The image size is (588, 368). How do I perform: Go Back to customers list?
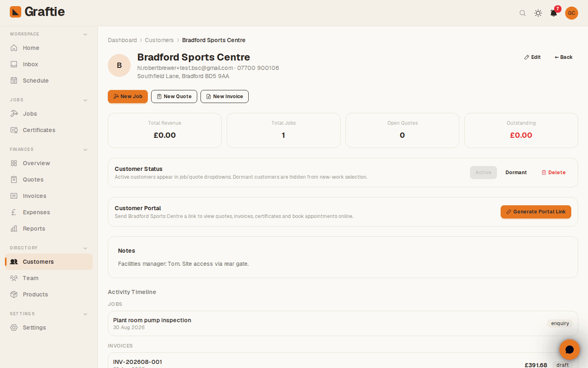(563, 57)
